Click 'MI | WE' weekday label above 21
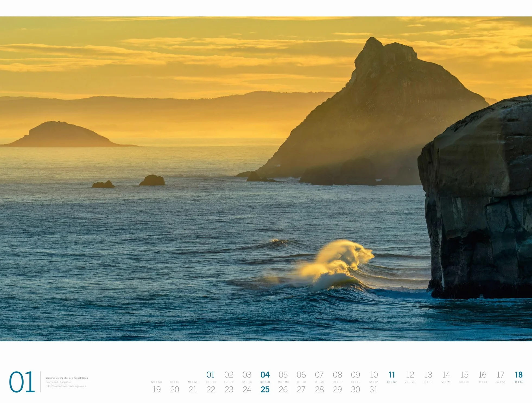 pos(193,382)
